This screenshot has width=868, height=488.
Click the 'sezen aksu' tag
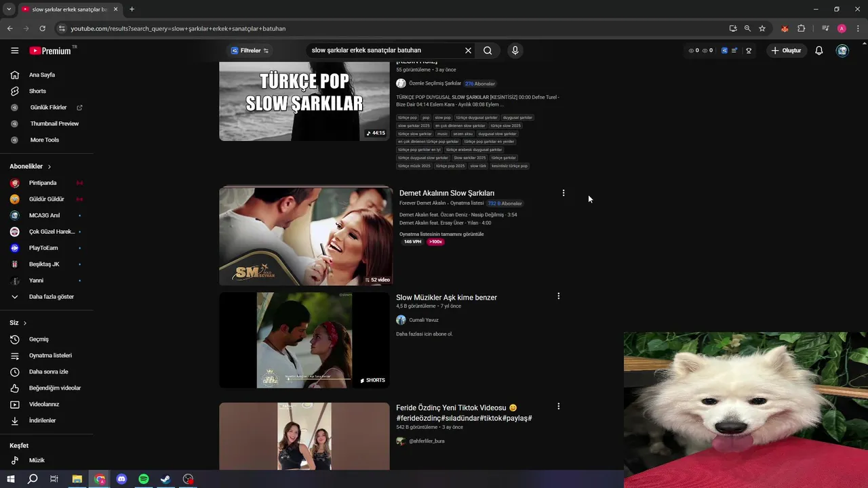click(463, 134)
